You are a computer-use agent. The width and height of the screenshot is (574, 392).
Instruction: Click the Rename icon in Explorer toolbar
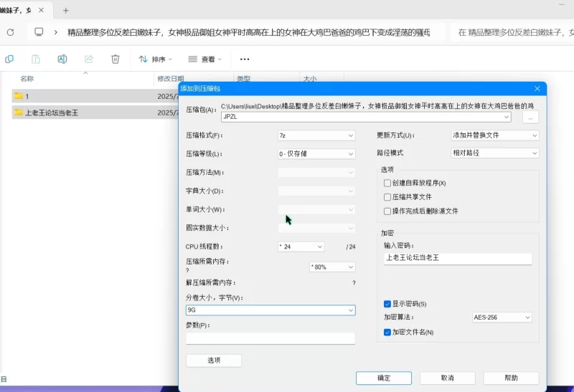click(62, 59)
